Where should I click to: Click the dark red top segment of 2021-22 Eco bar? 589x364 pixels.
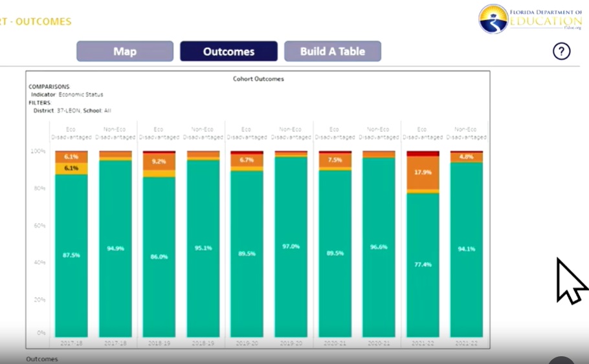point(423,153)
